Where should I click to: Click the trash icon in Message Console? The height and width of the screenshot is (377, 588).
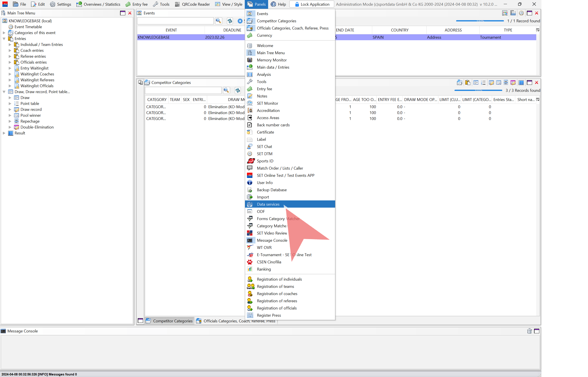529,331
